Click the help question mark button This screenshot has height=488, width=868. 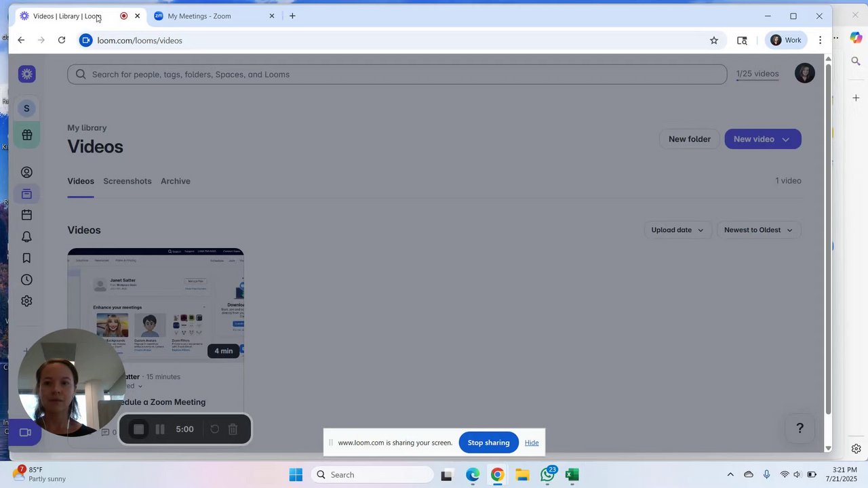[x=800, y=428]
